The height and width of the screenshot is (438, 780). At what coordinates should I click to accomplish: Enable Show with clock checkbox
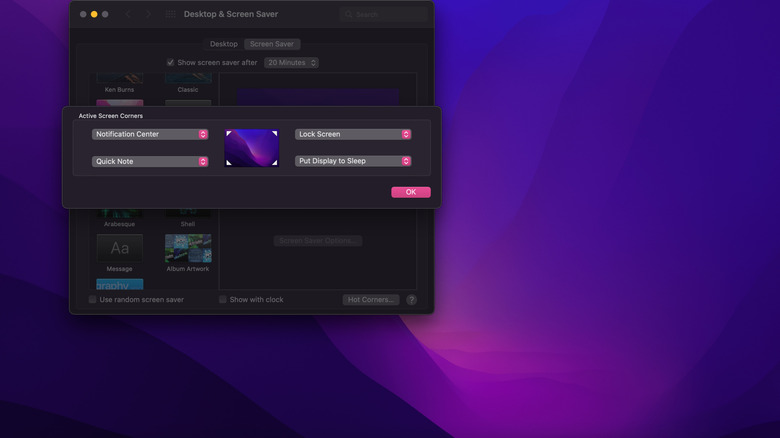pyautogui.click(x=223, y=300)
